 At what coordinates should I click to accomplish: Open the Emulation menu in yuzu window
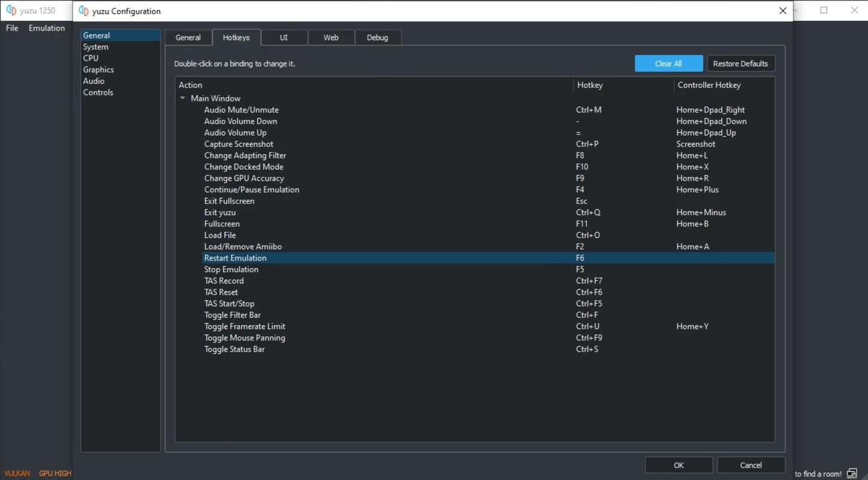(x=47, y=28)
